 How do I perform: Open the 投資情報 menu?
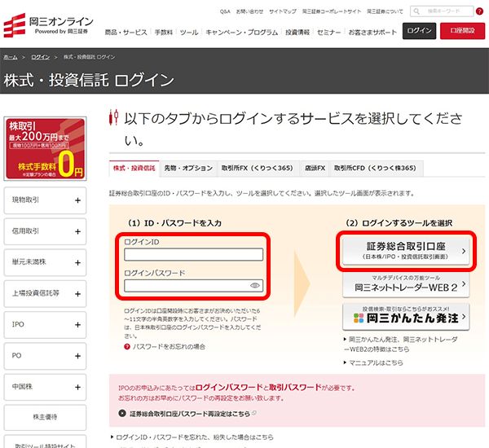pyautogui.click(x=297, y=32)
